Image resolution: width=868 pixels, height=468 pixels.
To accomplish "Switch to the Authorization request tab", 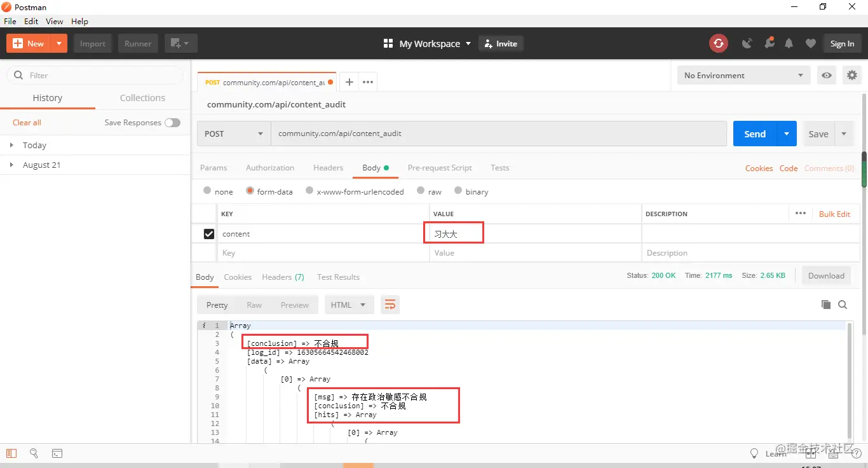I will (270, 168).
